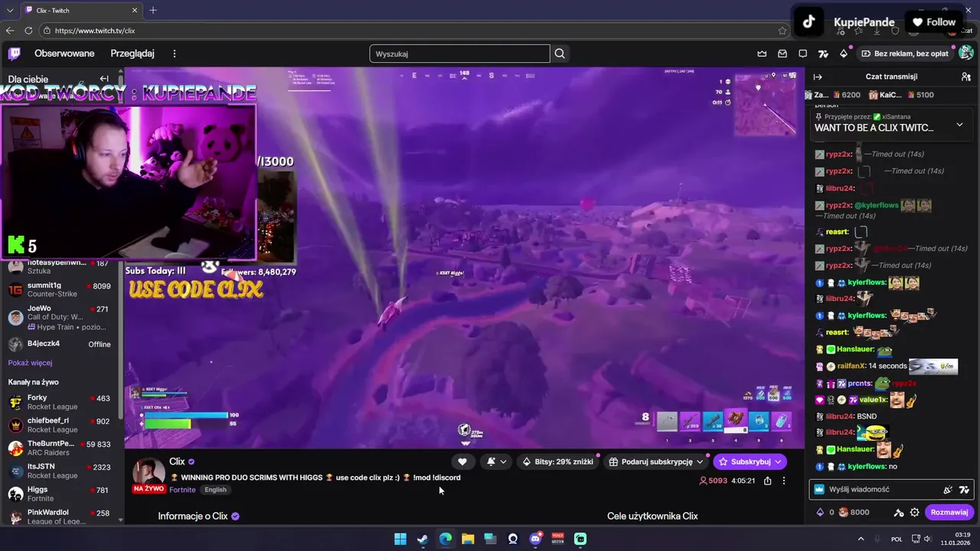Open browser tab list chevron
980x551 pixels.
[x=10, y=10]
